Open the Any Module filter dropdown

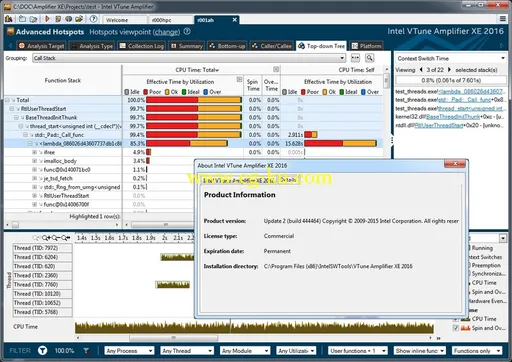point(245,351)
